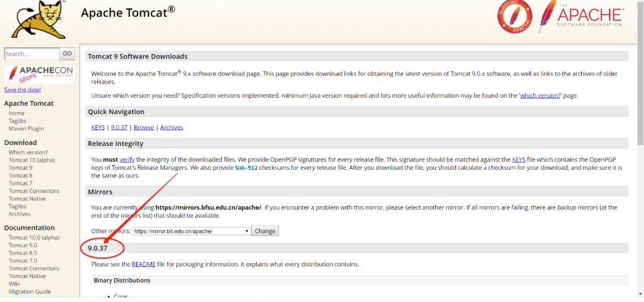Open Tomcat 10.0 (alpha) documentation

point(34,238)
